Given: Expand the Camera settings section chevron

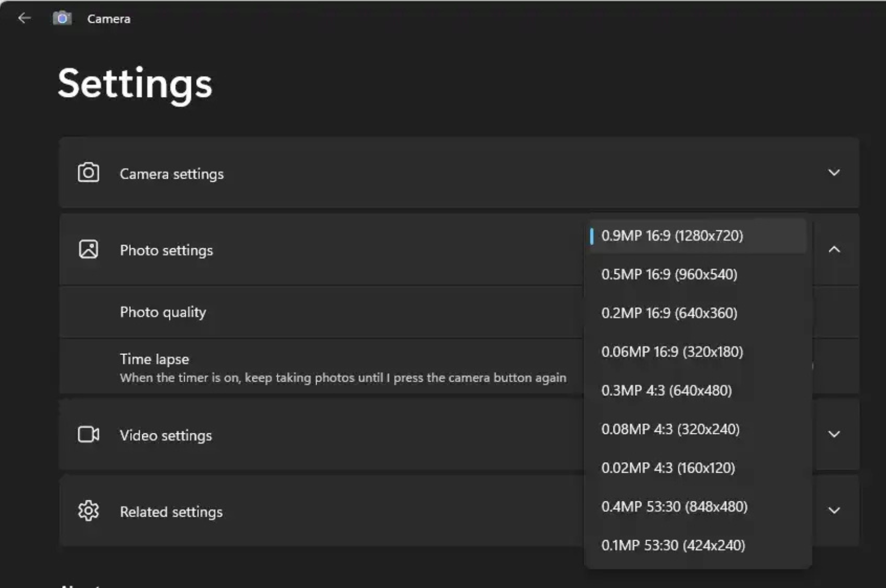Looking at the screenshot, I should (x=834, y=173).
